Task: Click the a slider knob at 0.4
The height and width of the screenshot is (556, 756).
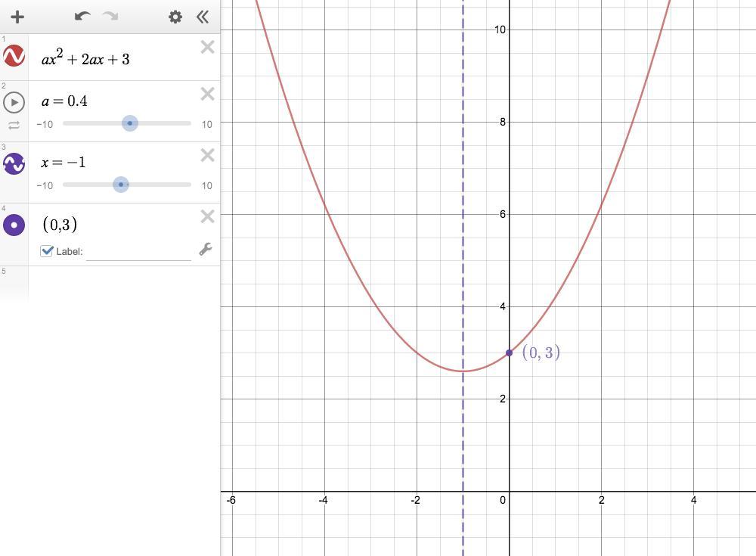Action: pyautogui.click(x=130, y=123)
